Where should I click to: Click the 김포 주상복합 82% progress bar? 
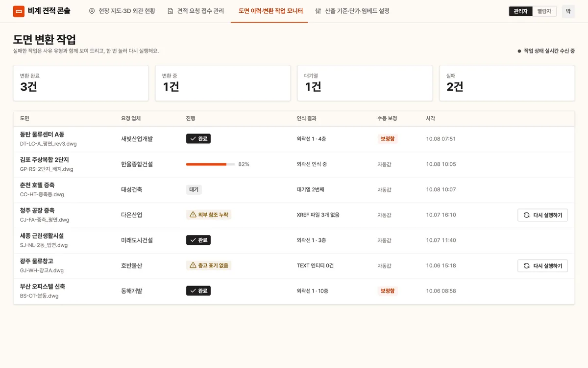tap(211, 164)
